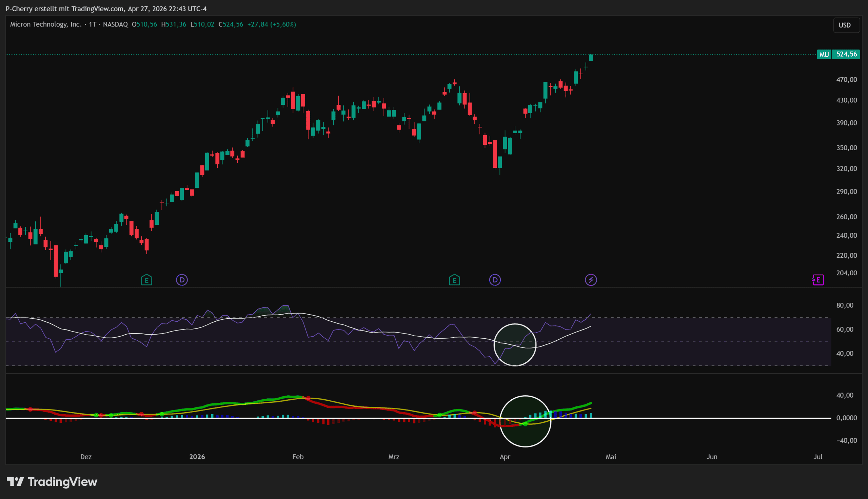Screen dimensions: 868x499
Task: Click the TradingView logo at bottom left
Action: (52, 481)
